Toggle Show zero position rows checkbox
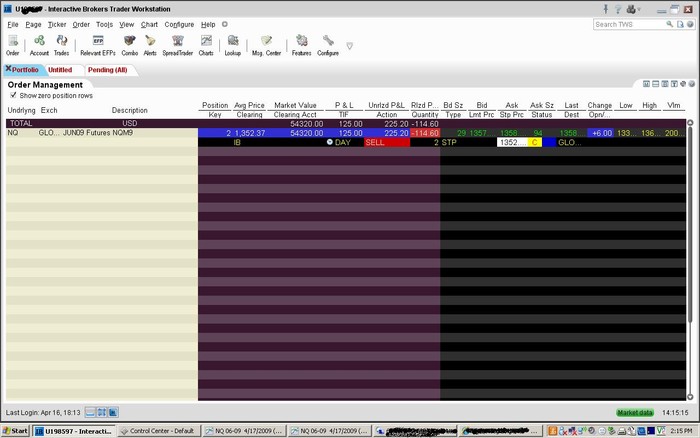 [x=13, y=95]
